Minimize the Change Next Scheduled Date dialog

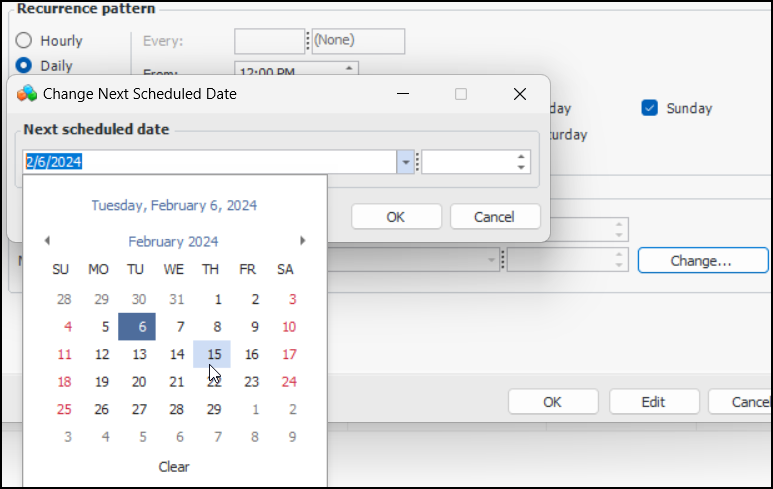(403, 94)
